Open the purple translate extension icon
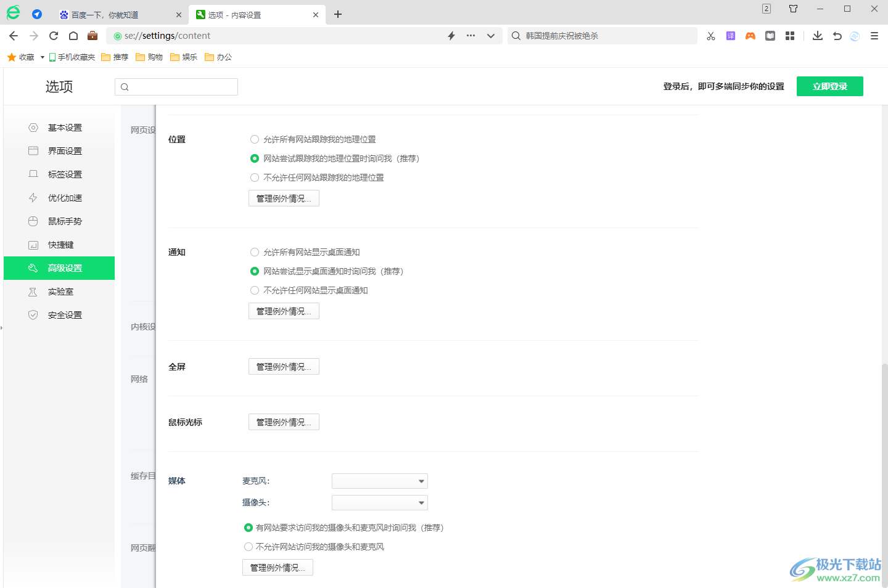This screenshot has height=588, width=888. tap(731, 36)
